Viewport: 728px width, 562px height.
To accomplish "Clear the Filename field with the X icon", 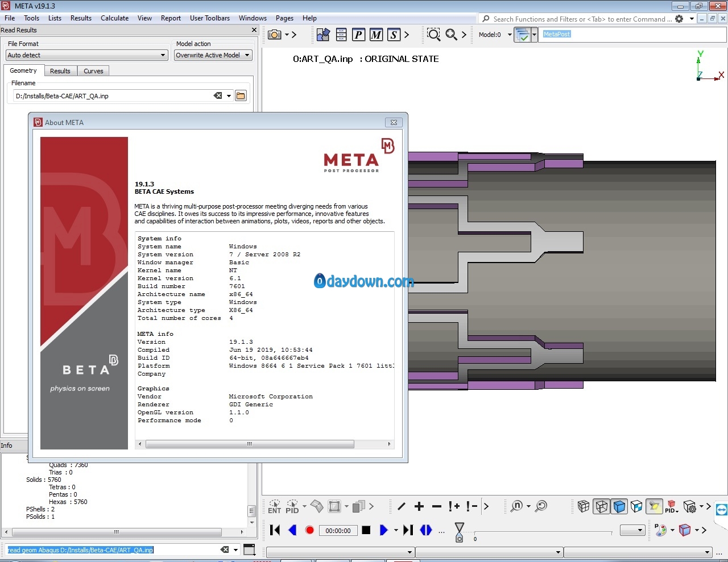I will click(x=218, y=95).
